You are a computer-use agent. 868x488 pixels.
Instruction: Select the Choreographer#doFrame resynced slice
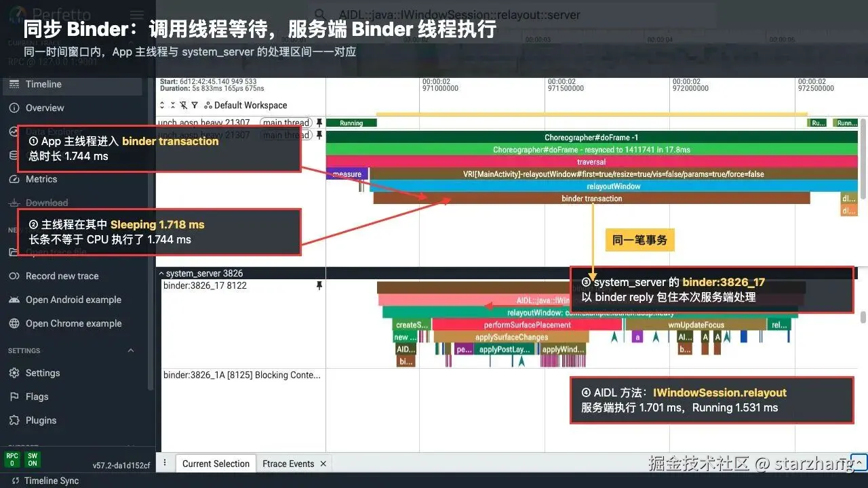click(591, 149)
